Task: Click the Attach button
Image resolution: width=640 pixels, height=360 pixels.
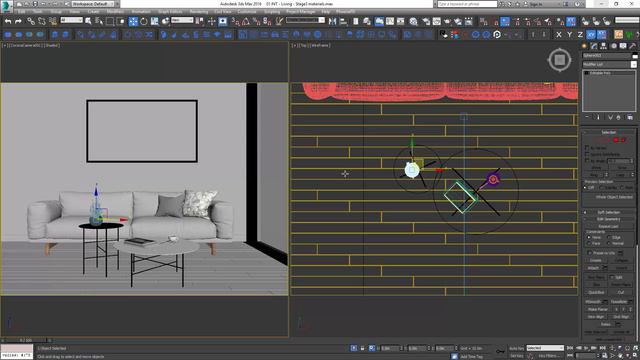Action: [593, 268]
